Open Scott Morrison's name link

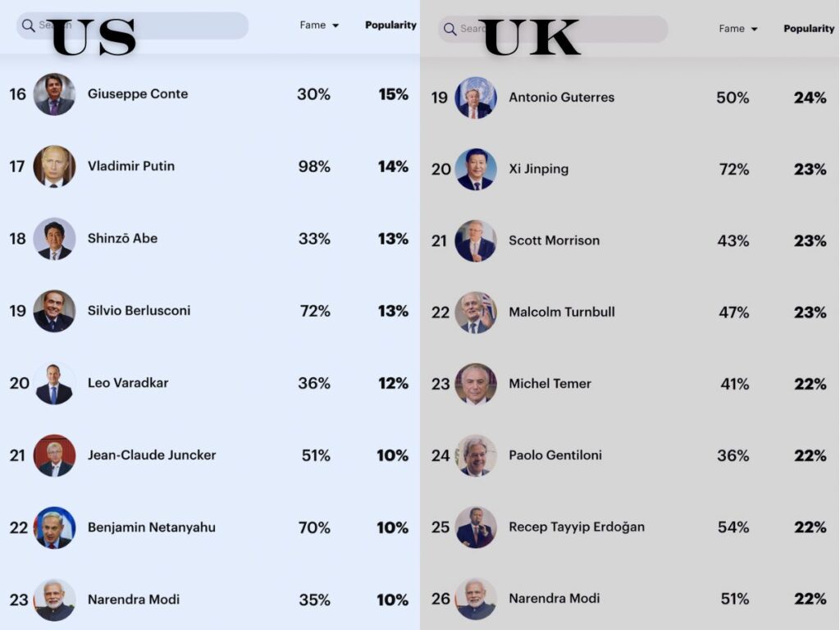pos(554,240)
